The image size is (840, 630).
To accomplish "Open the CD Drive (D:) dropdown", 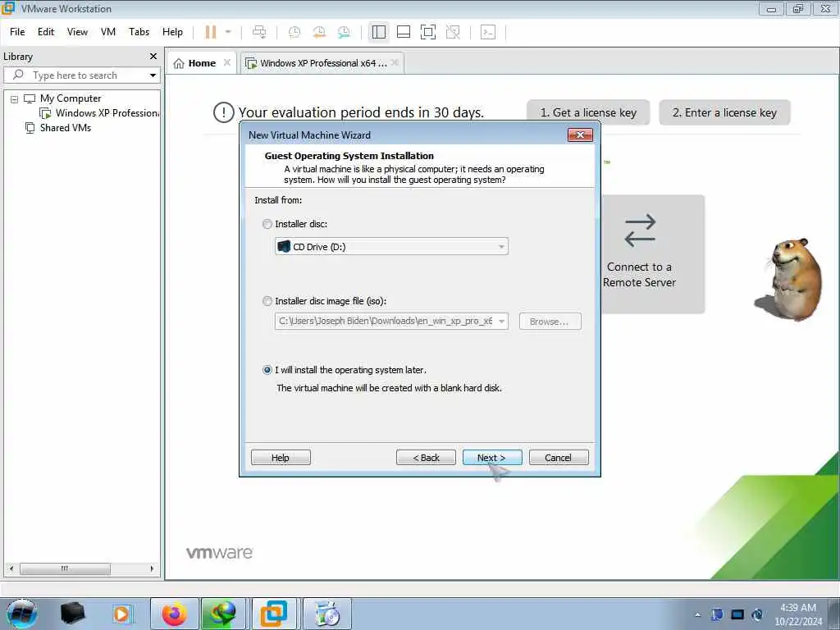I will coord(391,246).
